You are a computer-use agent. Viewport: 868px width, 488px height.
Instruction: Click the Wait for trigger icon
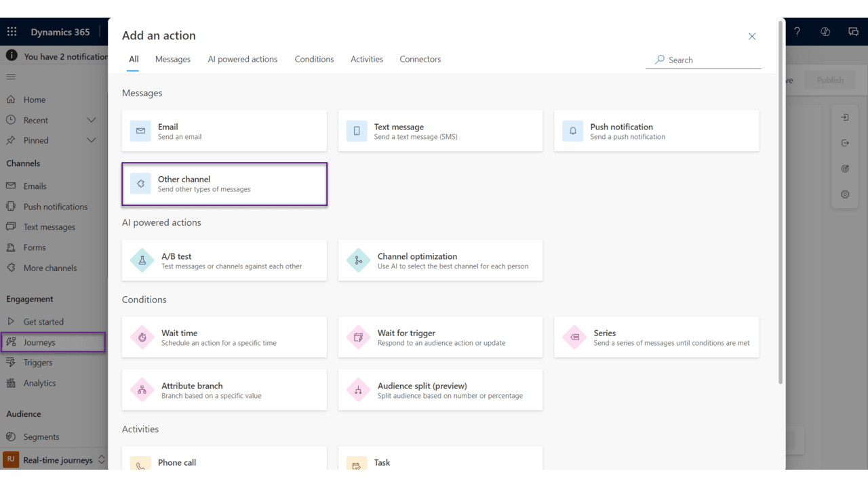358,337
